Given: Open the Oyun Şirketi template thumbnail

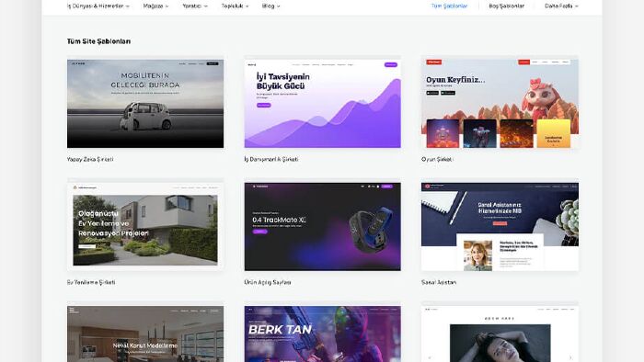Looking at the screenshot, I should tap(500, 104).
